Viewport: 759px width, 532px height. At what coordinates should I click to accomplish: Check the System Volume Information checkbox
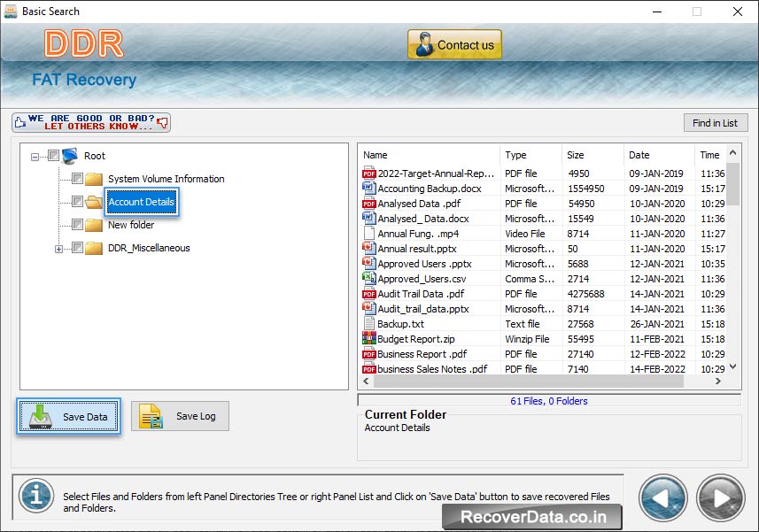[x=77, y=179]
